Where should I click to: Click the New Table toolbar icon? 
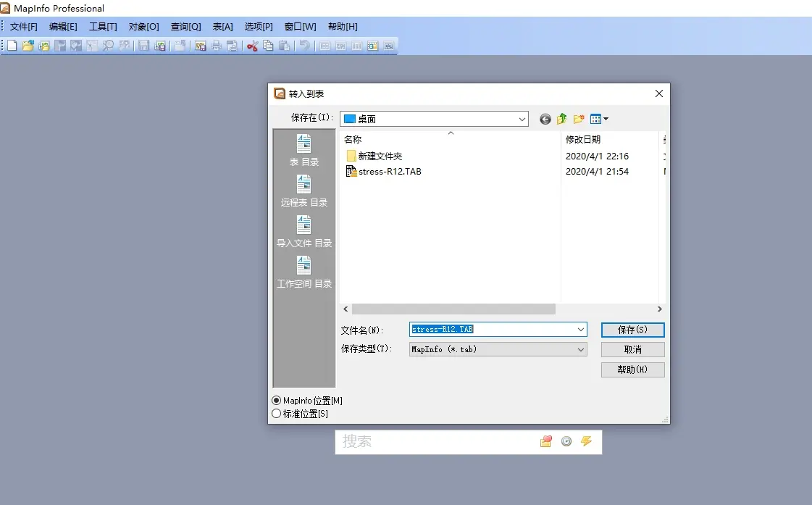click(12, 46)
